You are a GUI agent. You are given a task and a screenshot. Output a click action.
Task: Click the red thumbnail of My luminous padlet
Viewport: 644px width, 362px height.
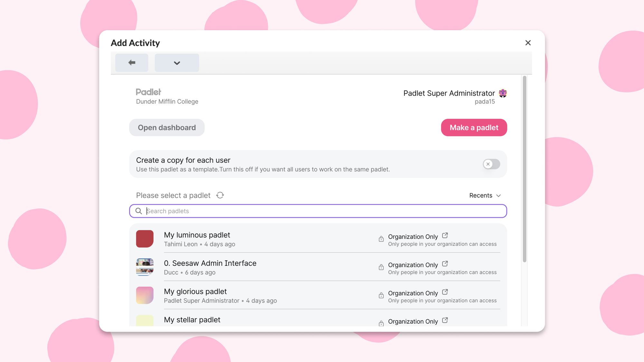coord(144,239)
